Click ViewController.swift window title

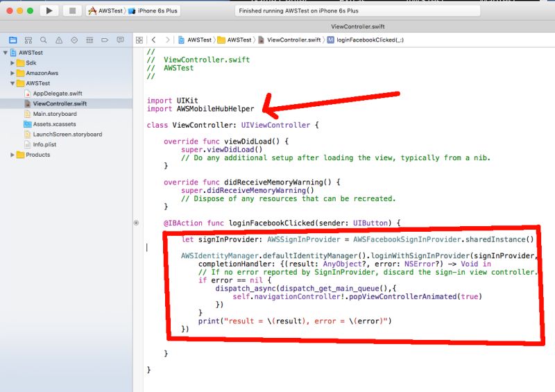358,26
